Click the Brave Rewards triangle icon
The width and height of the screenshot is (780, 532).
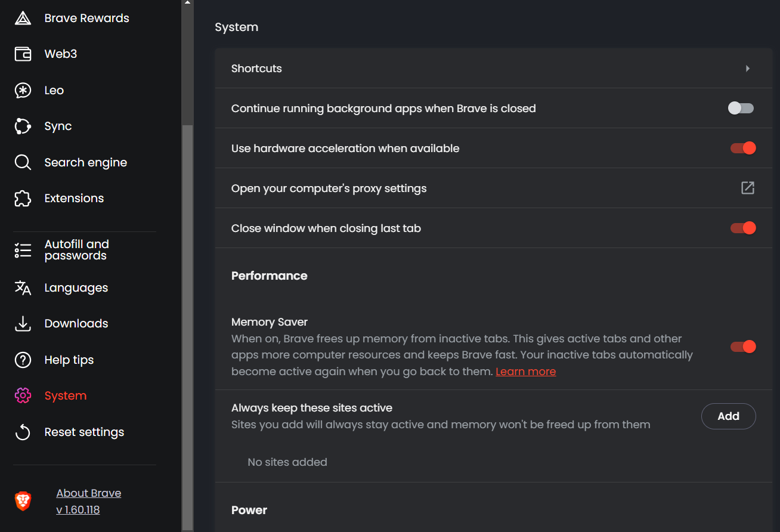23,18
